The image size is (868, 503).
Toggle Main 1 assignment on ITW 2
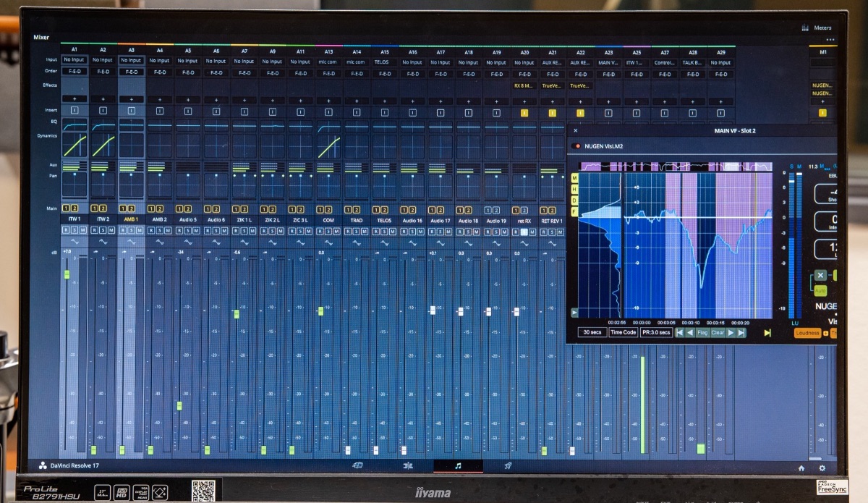94,208
